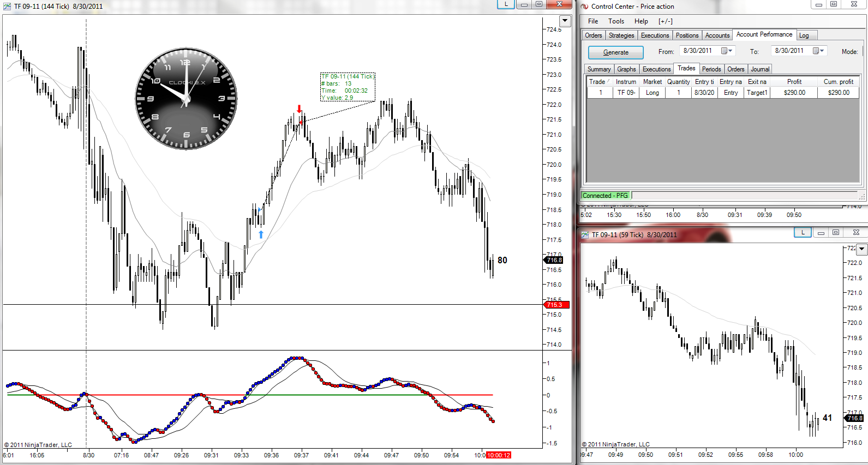This screenshot has width=868, height=465.
Task: Click the chart icon in the 144 Tick window title
Action: 7,7
